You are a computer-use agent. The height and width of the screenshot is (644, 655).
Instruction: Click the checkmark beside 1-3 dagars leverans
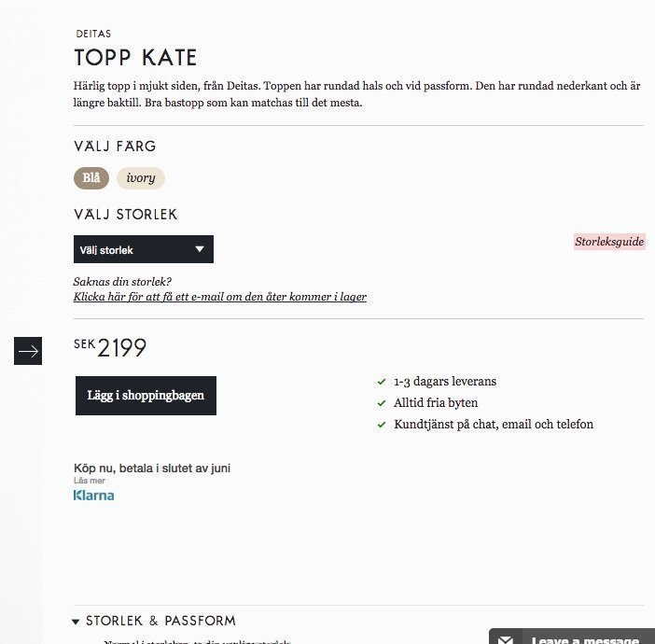tap(381, 382)
